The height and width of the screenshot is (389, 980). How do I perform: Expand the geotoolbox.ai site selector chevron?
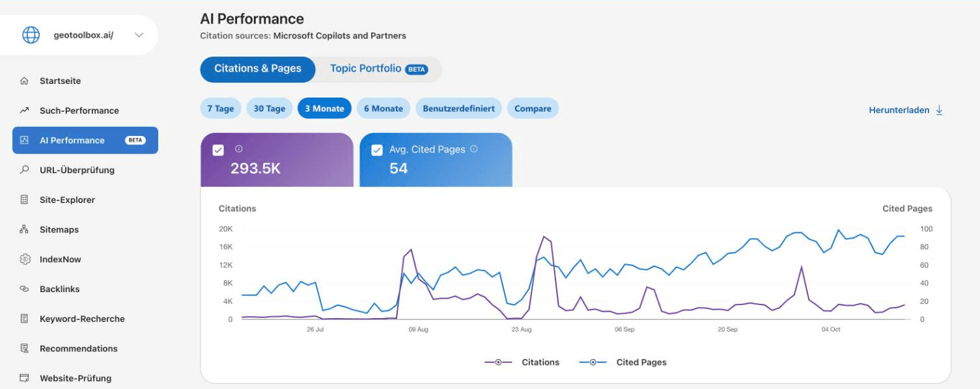[139, 35]
